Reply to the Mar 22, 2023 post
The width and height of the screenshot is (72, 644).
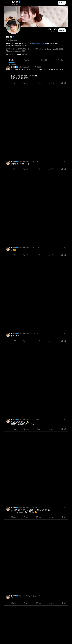12,255
